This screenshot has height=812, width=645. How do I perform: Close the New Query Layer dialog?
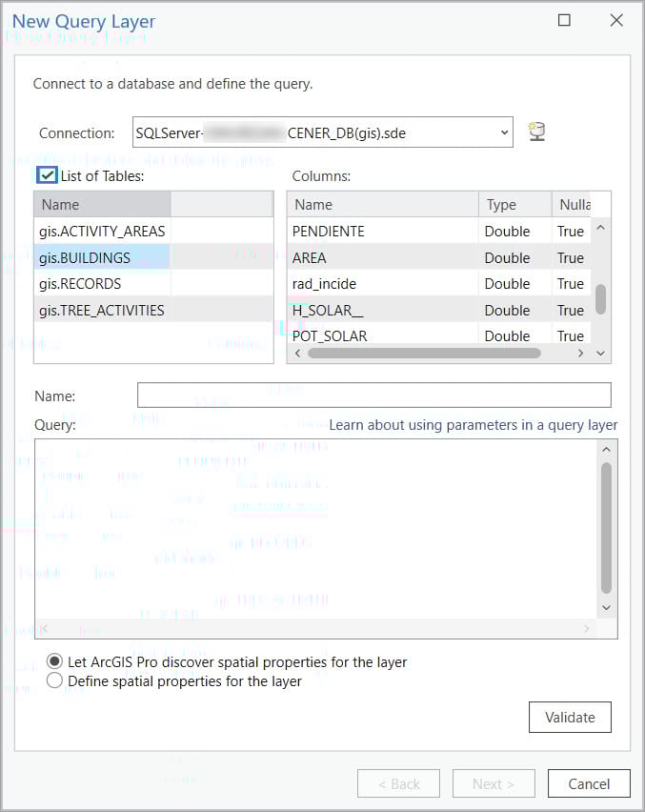(616, 20)
